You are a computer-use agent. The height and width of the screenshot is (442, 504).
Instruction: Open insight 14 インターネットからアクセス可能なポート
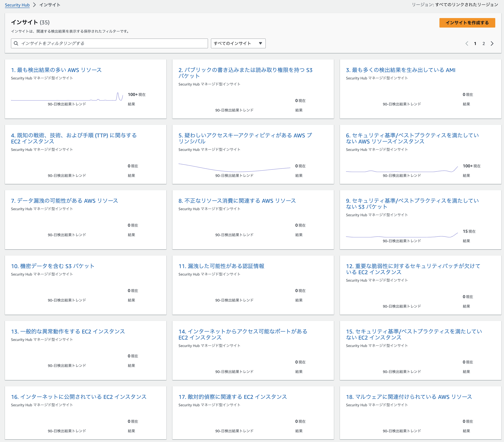click(243, 334)
